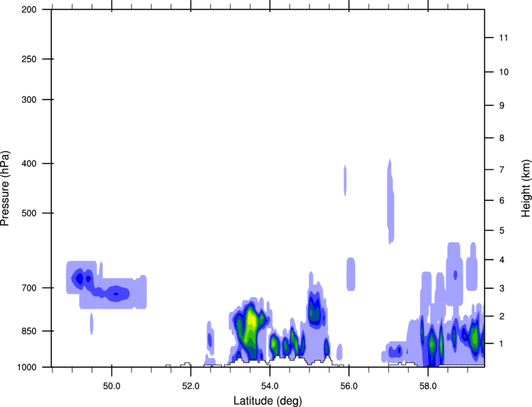Pick the 1 km height label
The height and width of the screenshot is (407, 532).
(502, 344)
